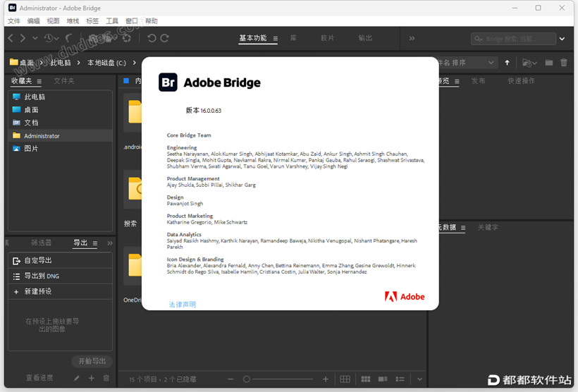Select 自定导出 preset

pyautogui.click(x=61, y=261)
